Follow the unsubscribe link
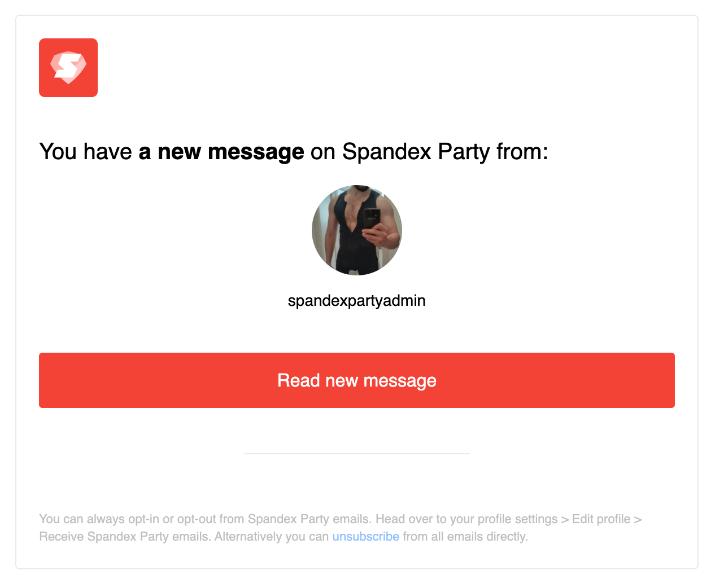The width and height of the screenshot is (715, 588). pos(365,537)
